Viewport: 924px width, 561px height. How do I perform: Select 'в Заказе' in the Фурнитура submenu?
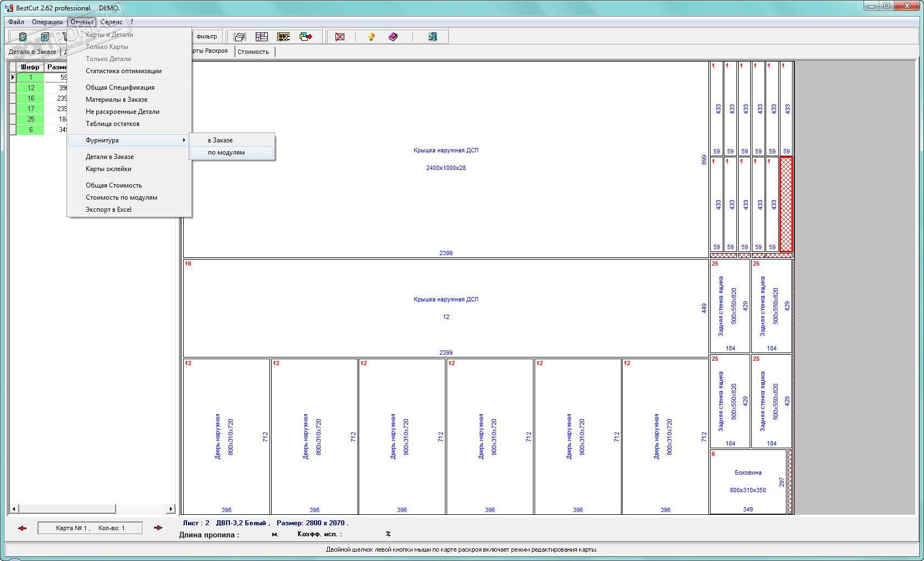232,140
